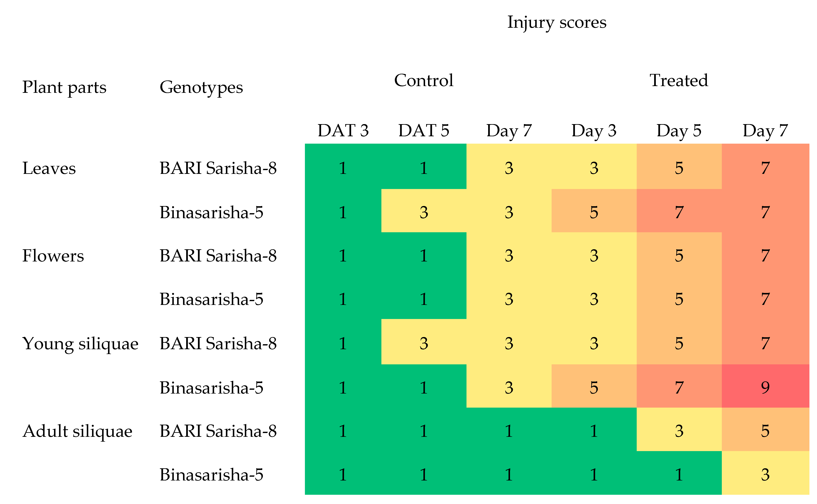This screenshot has width=817, height=504.
Task: Select the "BARI Sarisha-8" label beside Leaves
Action: [218, 168]
